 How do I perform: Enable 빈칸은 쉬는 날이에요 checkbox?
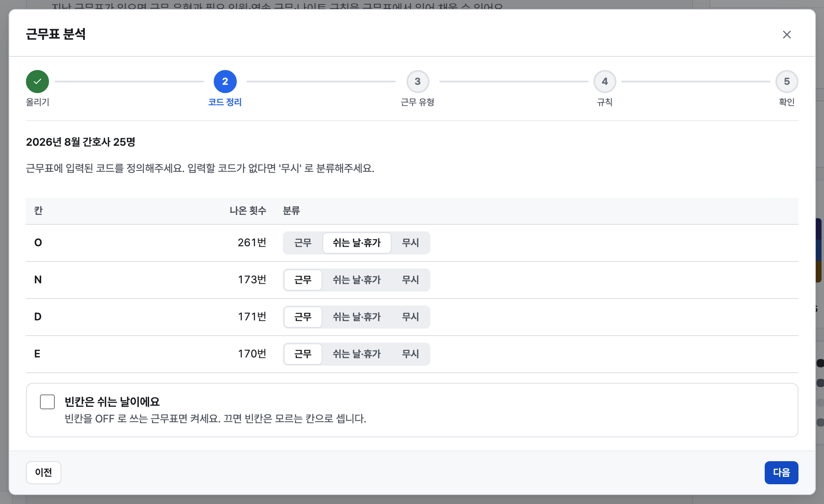(x=47, y=402)
